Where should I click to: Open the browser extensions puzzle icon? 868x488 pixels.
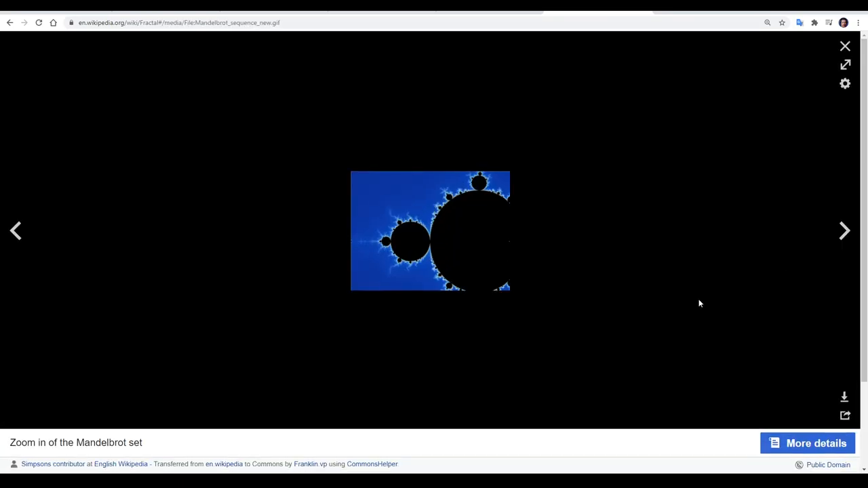click(814, 22)
